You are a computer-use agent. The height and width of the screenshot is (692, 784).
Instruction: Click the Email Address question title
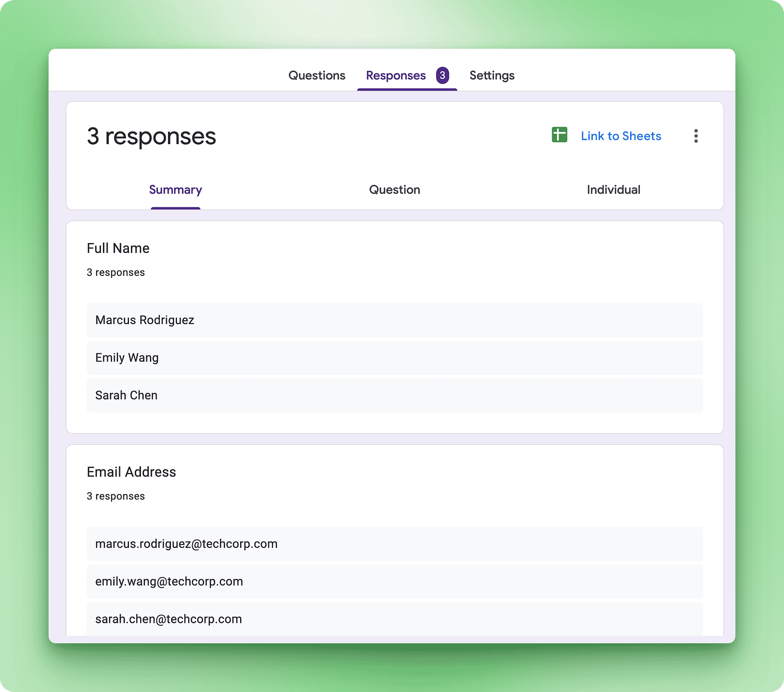[131, 472]
